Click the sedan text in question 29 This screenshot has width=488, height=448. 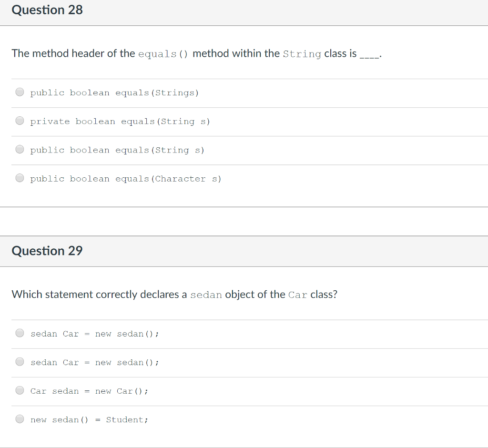click(x=206, y=295)
